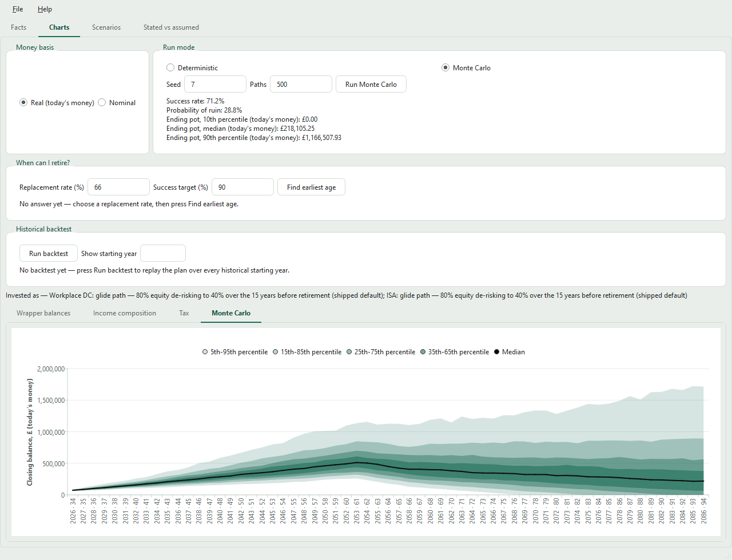Open the Help menu

[45, 9]
